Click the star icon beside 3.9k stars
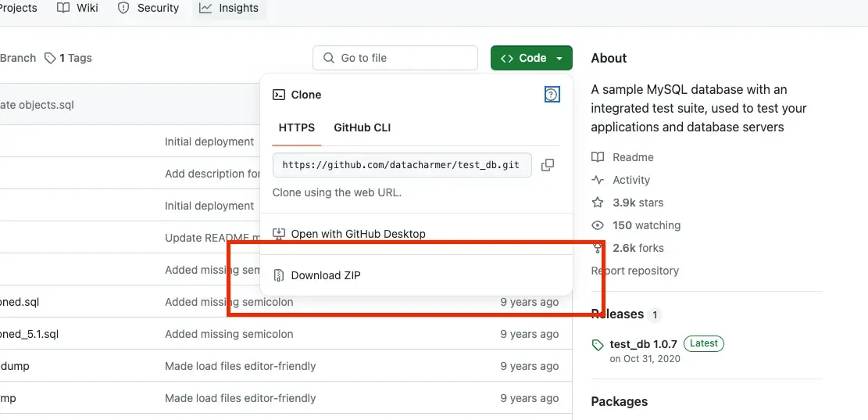 click(598, 203)
